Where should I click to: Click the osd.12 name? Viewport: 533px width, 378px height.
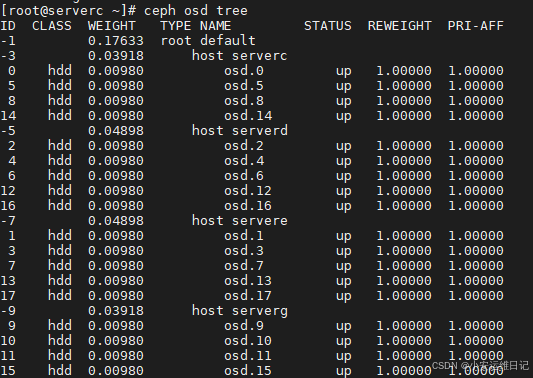(x=248, y=191)
